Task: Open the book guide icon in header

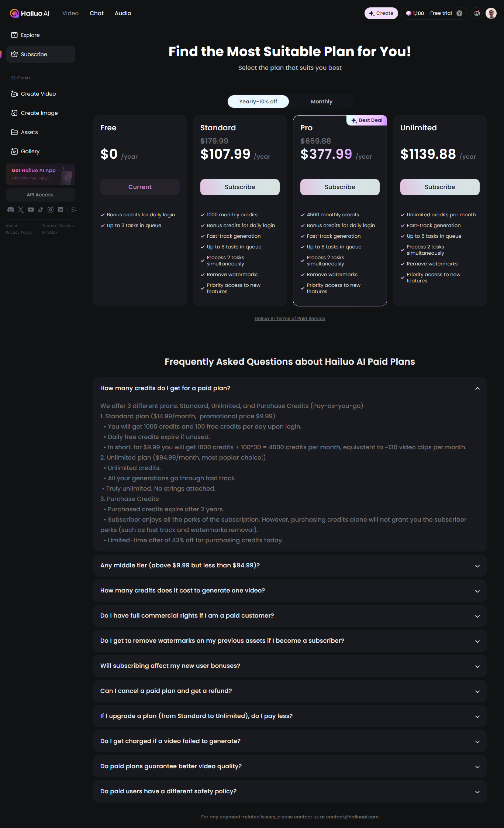Action: point(477,13)
